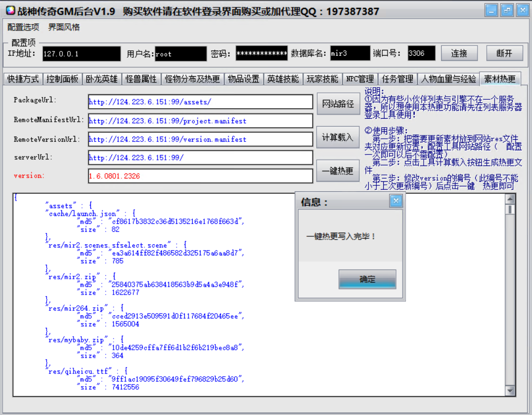This screenshot has width=532, height=415.
Task: Switch to the 物品设置 tab
Action: click(x=244, y=79)
